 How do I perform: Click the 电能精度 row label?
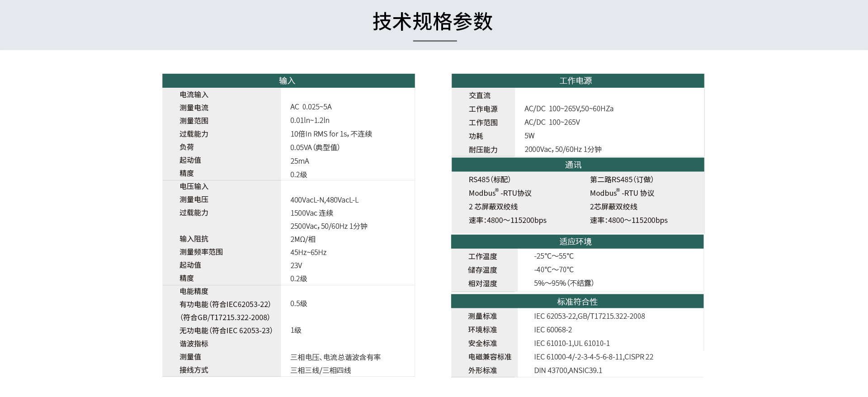194,291
